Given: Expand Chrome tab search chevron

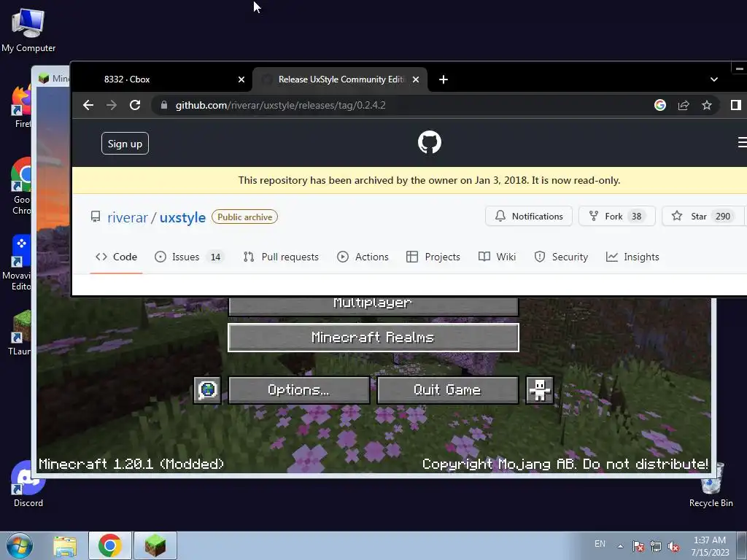Looking at the screenshot, I should coord(713,79).
